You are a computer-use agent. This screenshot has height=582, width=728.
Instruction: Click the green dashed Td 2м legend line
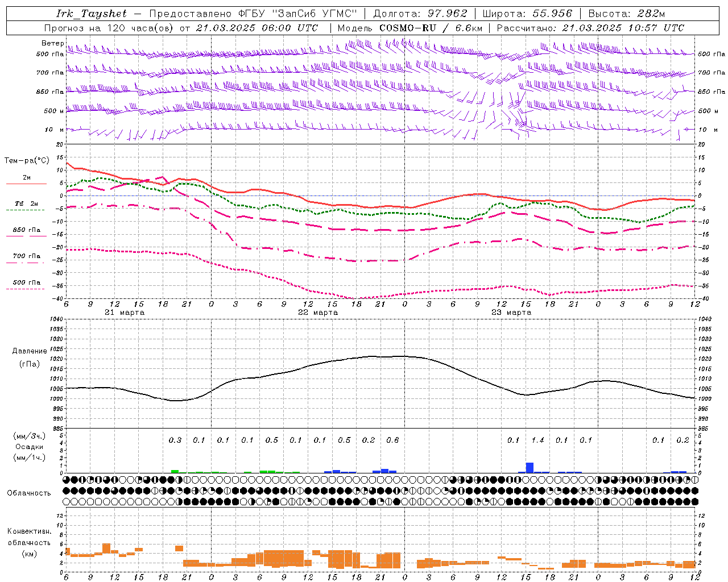[26, 210]
